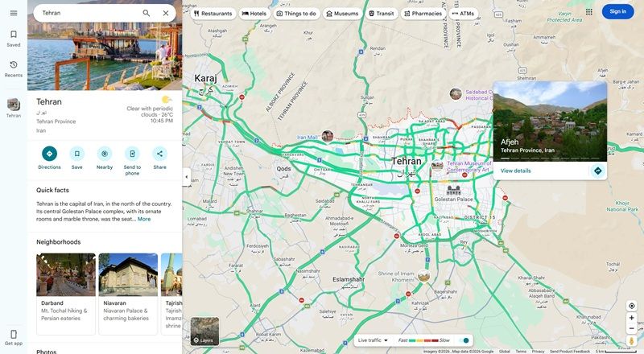Filter map by Hotels
Viewport: 644px width, 354px height.
(254, 14)
